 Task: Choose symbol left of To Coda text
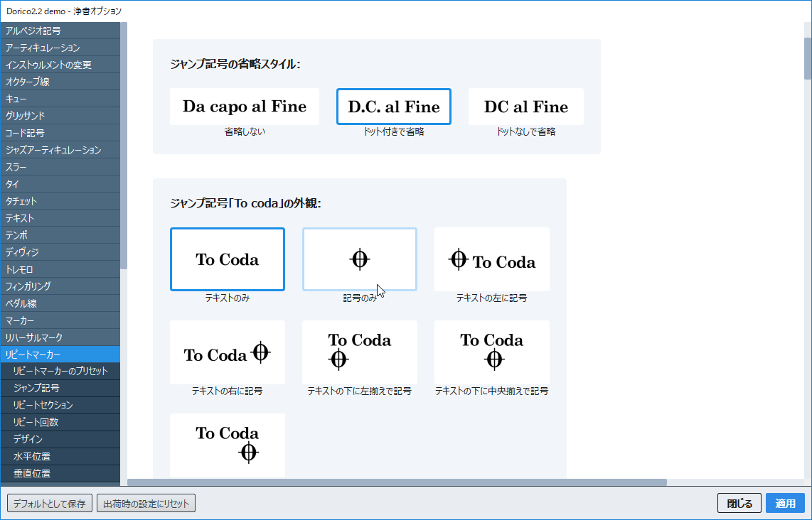click(491, 259)
